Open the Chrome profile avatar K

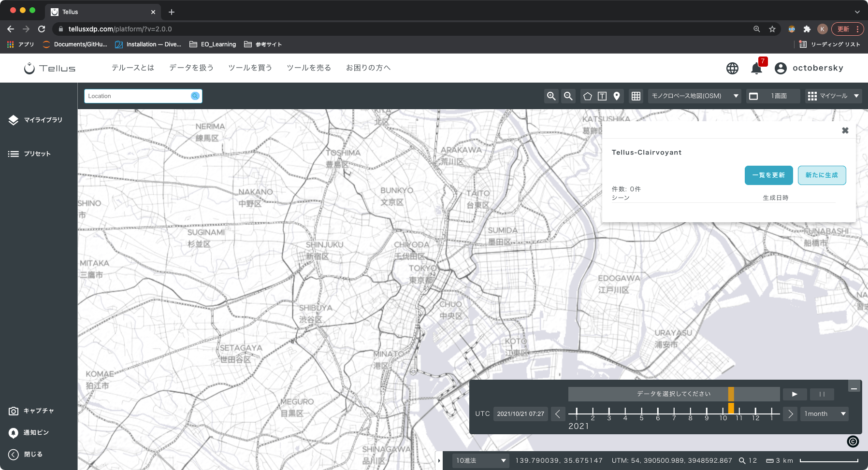click(x=822, y=29)
